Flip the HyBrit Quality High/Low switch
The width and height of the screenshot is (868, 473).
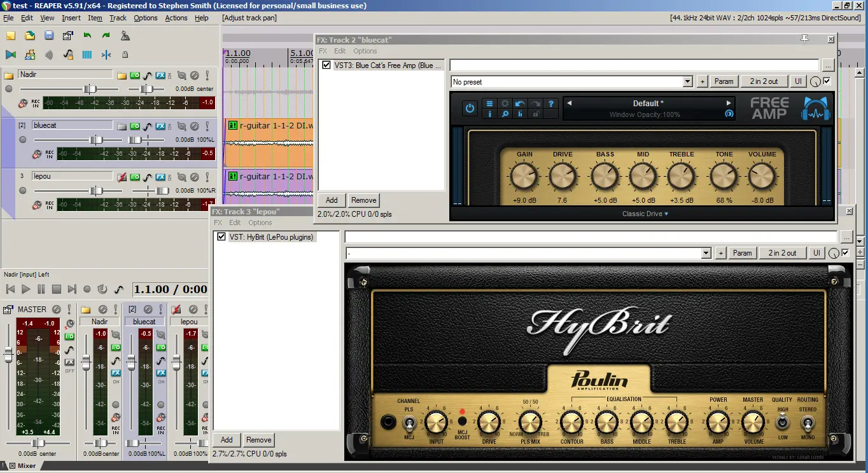[782, 423]
